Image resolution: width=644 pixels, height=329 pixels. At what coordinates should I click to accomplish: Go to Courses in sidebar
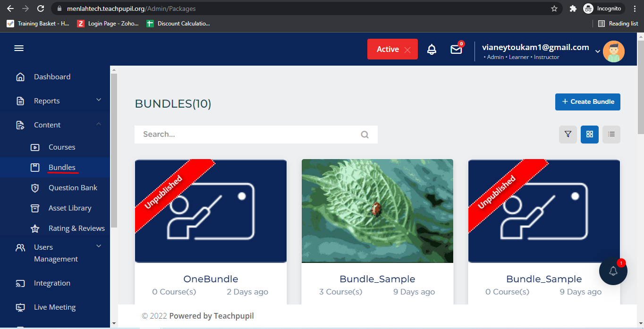(x=62, y=147)
